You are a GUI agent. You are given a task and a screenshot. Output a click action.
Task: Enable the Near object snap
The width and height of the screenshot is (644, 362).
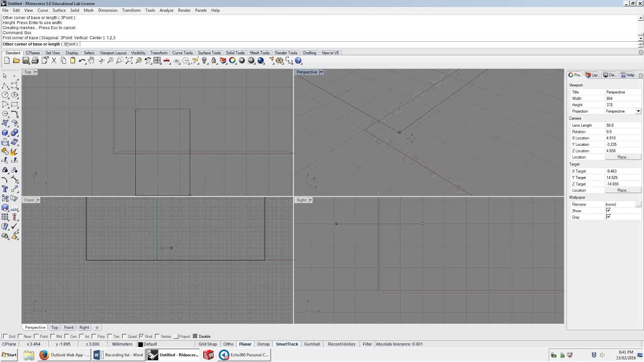(x=20, y=336)
